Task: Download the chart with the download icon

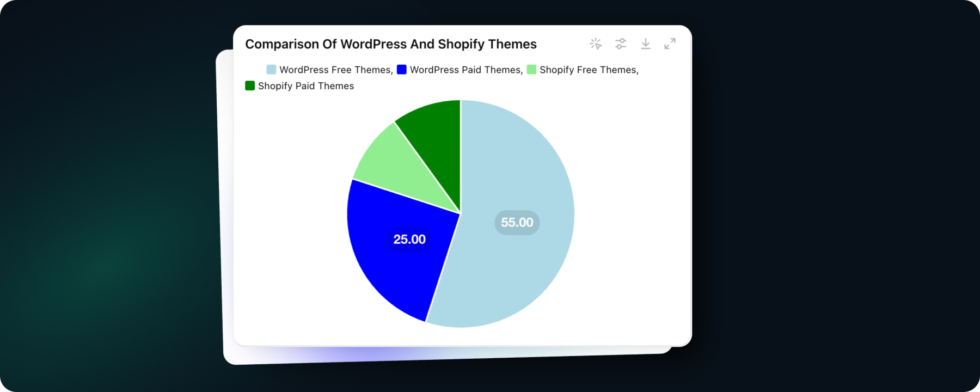Action: tap(646, 44)
